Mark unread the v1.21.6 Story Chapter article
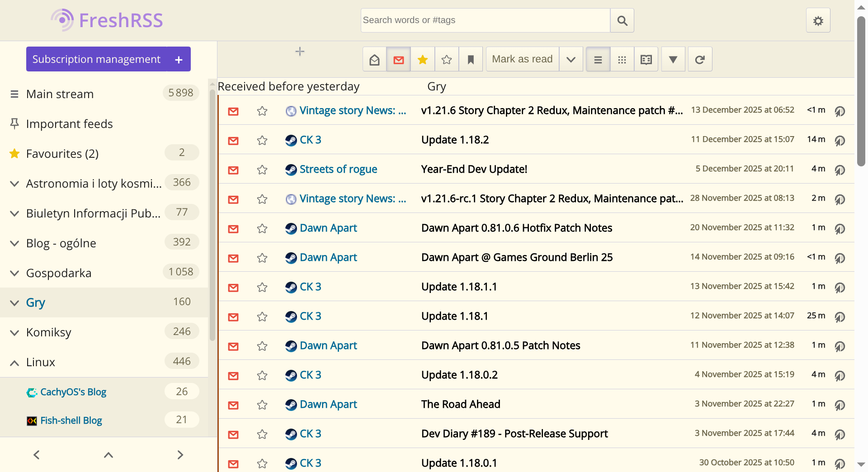The width and height of the screenshot is (868, 472). pyautogui.click(x=233, y=111)
